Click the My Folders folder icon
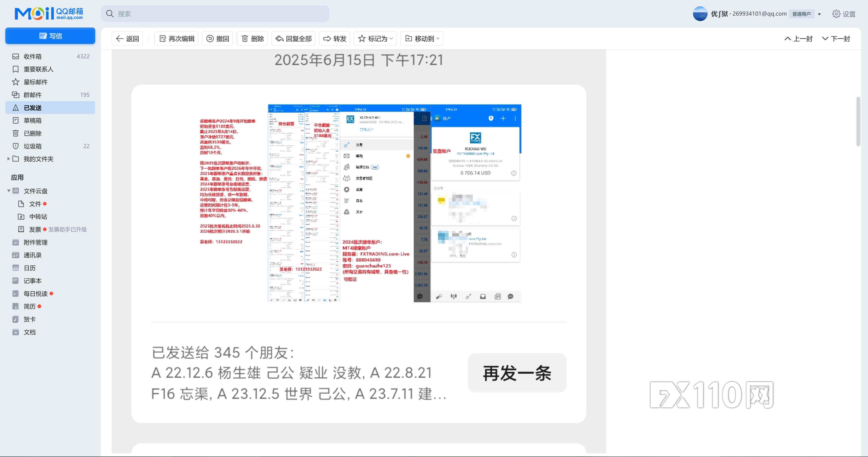 (16, 158)
